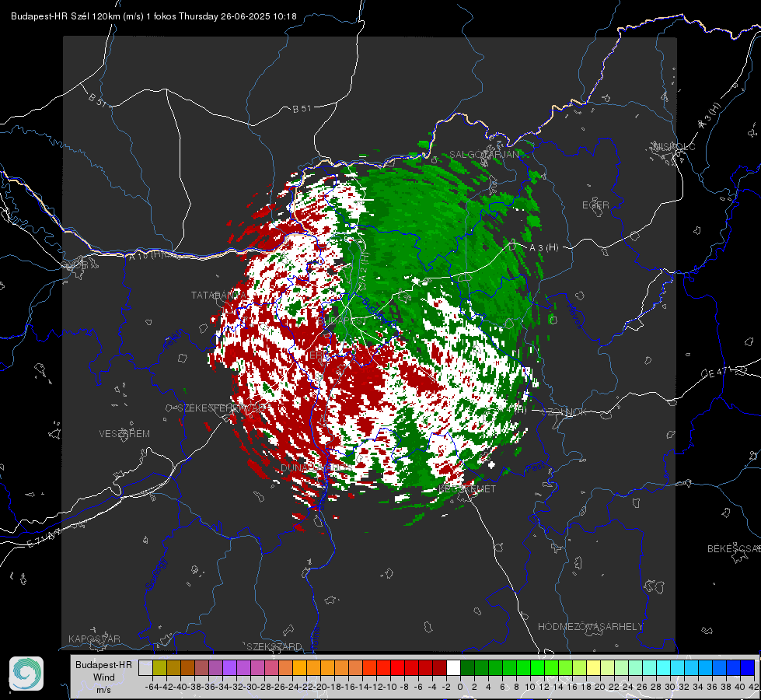Image resolution: width=761 pixels, height=700 pixels.
Task: Click the MISKOLC city label
Action: (674, 147)
